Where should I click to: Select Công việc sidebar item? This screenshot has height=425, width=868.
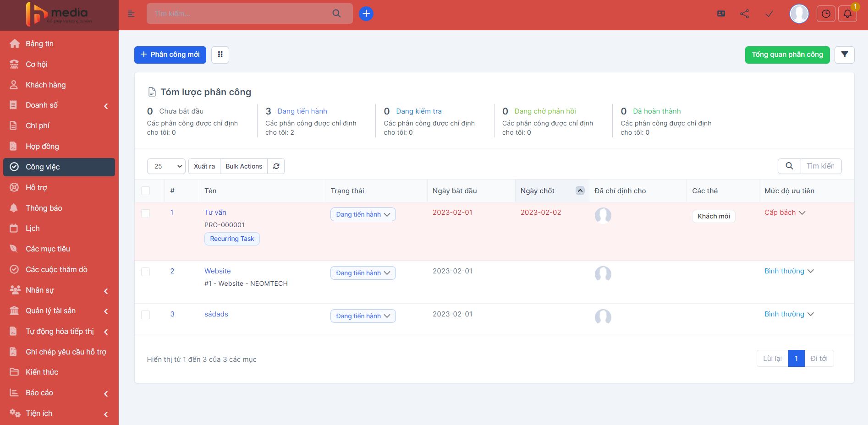(59, 167)
